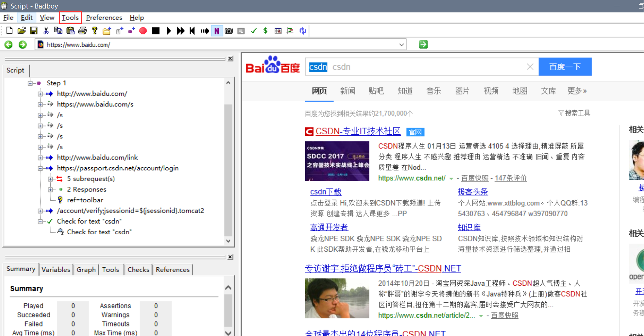Close the Script panel with its X button
This screenshot has height=336, width=644.
pyautogui.click(x=230, y=58)
